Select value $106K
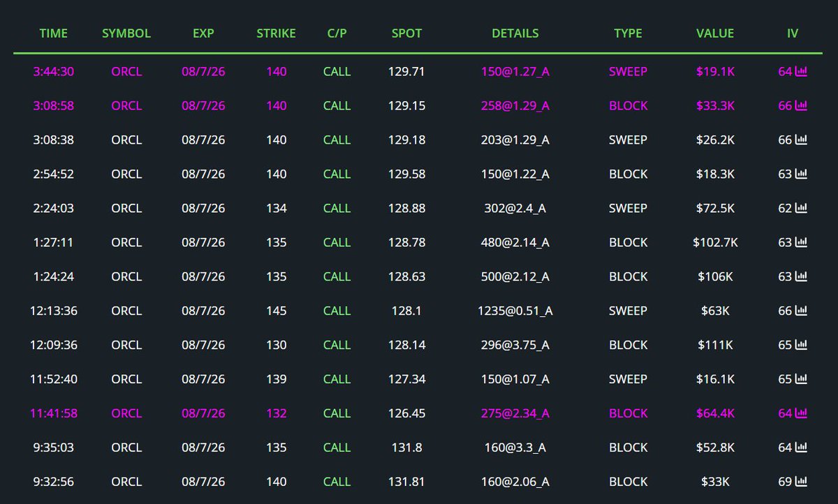Image resolution: width=838 pixels, height=504 pixels. [x=715, y=276]
